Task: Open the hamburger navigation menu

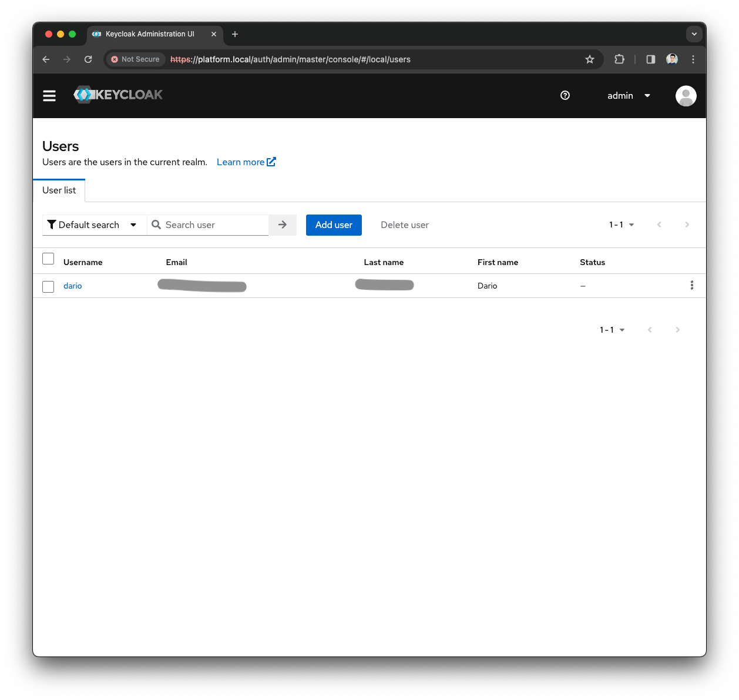Action: coord(49,95)
